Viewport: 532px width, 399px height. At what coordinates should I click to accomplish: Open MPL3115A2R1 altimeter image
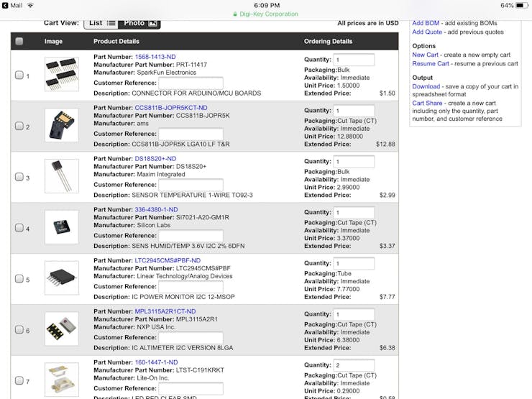(x=62, y=329)
